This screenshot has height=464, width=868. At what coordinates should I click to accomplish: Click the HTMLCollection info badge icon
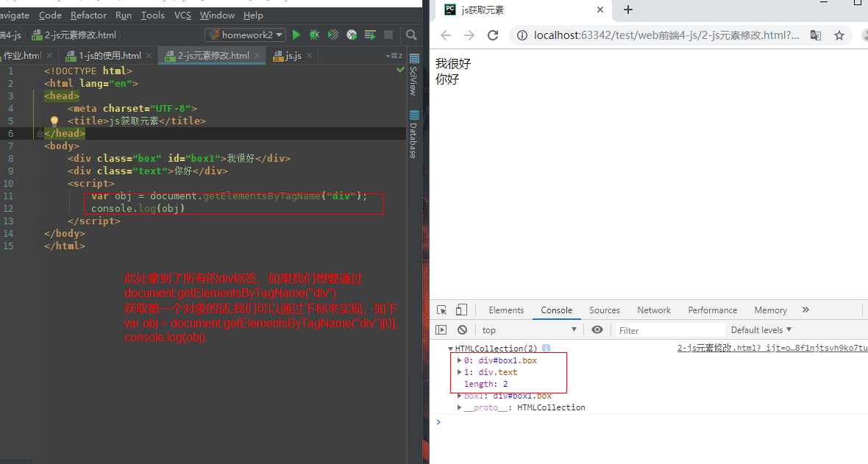[546, 349]
